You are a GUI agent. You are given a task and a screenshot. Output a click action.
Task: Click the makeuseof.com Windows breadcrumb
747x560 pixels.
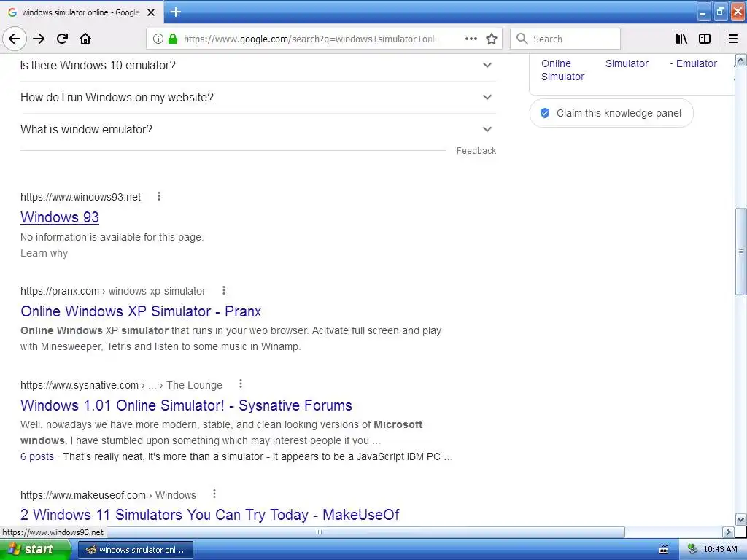108,495
